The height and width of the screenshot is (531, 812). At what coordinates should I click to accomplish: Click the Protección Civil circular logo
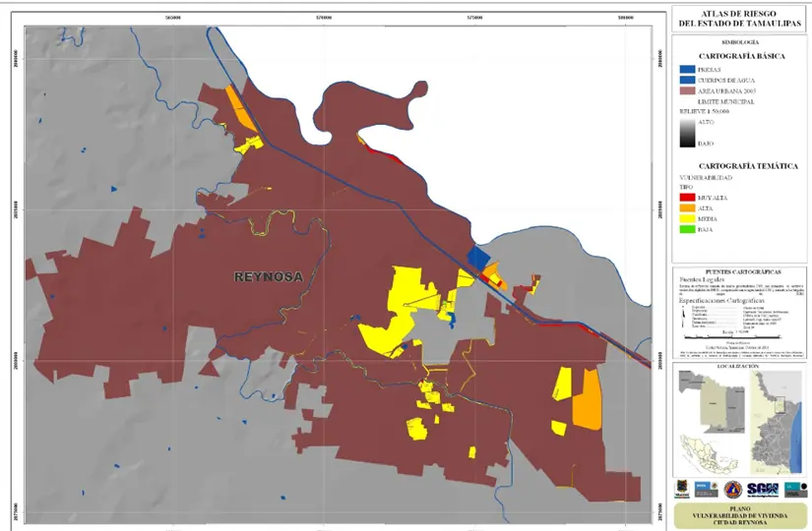(x=731, y=489)
